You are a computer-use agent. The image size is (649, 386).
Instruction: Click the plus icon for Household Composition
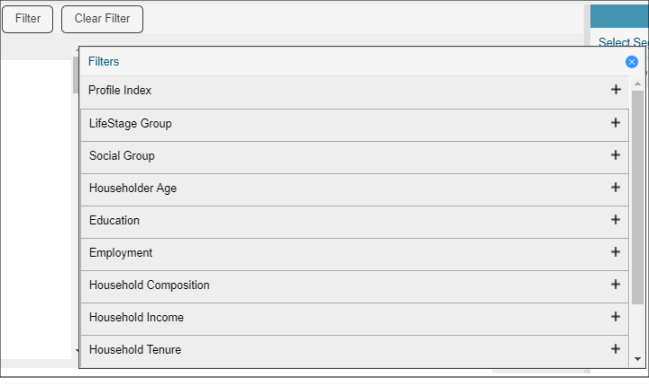click(x=615, y=284)
